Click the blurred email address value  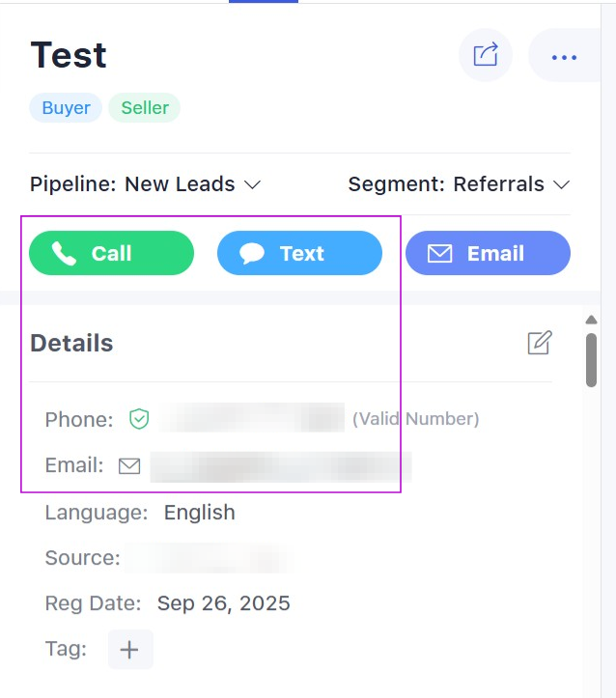pos(280,466)
